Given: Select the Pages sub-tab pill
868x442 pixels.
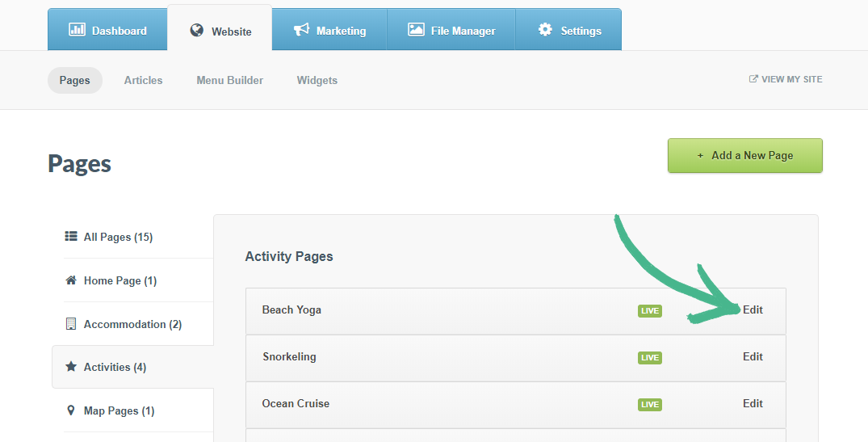Looking at the screenshot, I should (74, 80).
